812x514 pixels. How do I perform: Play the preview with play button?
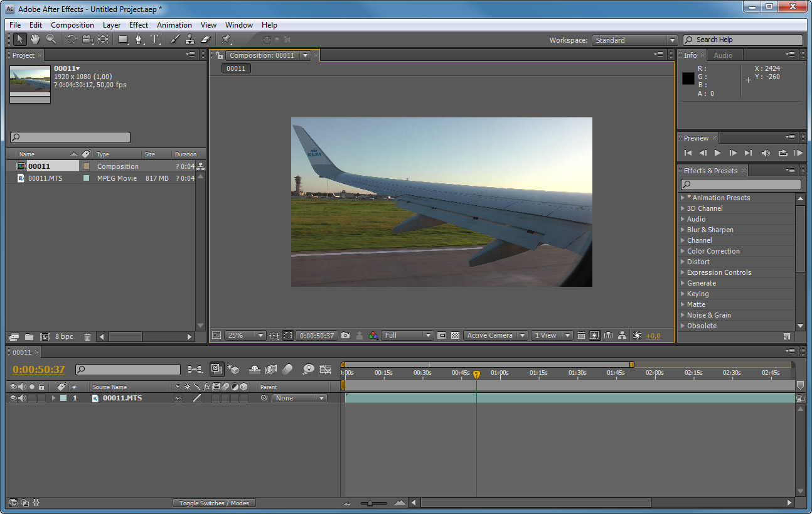click(718, 153)
